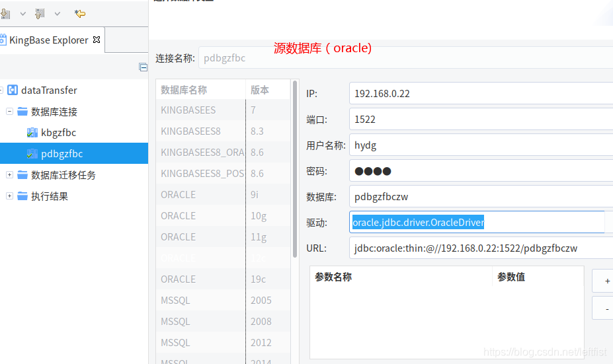The height and width of the screenshot is (364, 613).
Task: Click the kbgzfbc connection icon
Action: tap(32, 133)
